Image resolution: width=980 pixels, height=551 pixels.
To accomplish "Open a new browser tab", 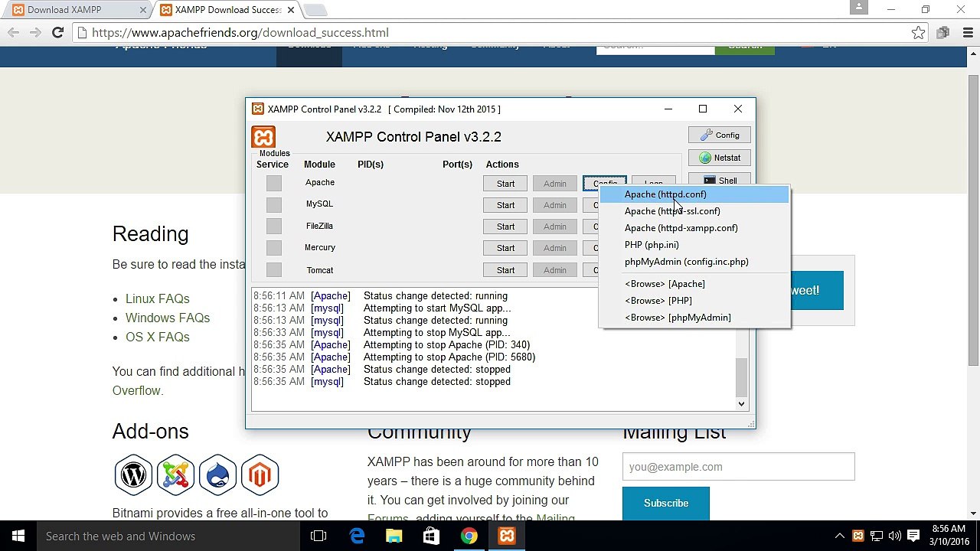I will click(315, 10).
